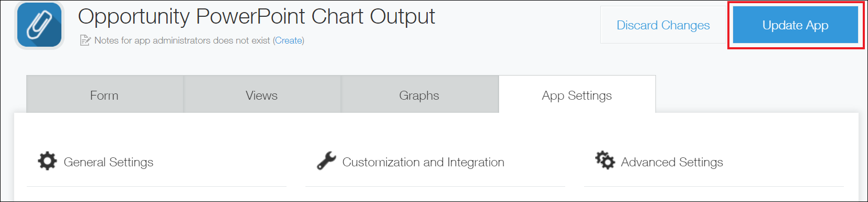
Task: Click the Customization and Integration wrench icon
Action: (x=326, y=161)
